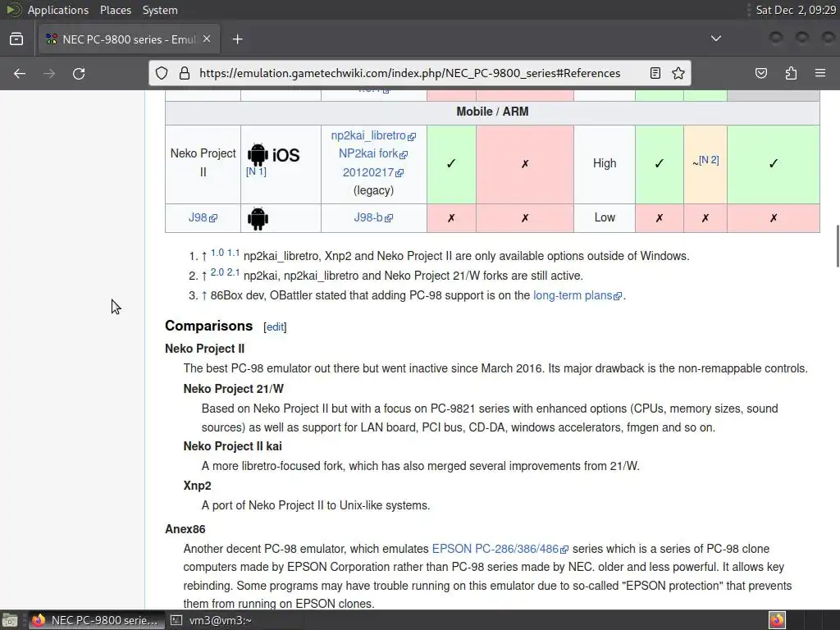Click the Neko Project II table cell

click(203, 163)
